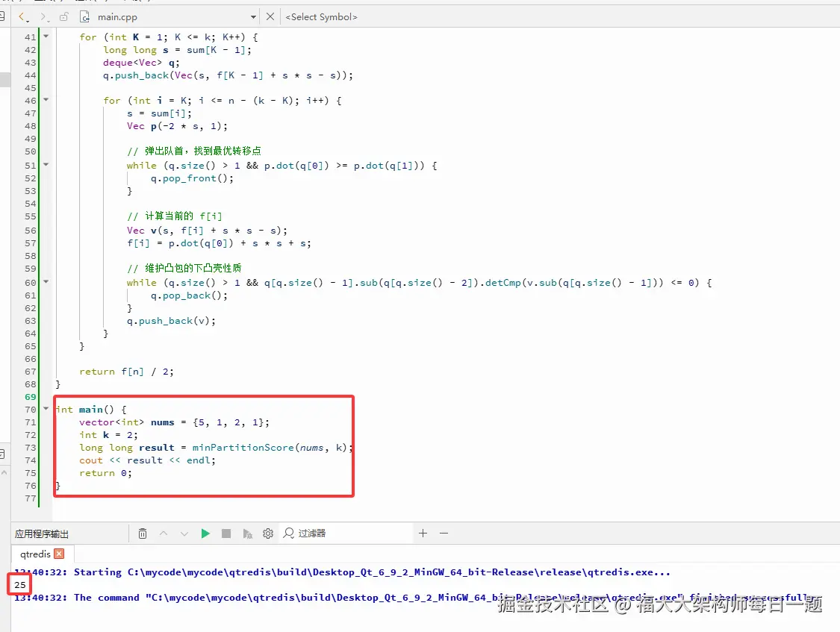The width and height of the screenshot is (840, 632).
Task: Re-run the application with green play button
Action: [x=205, y=534]
